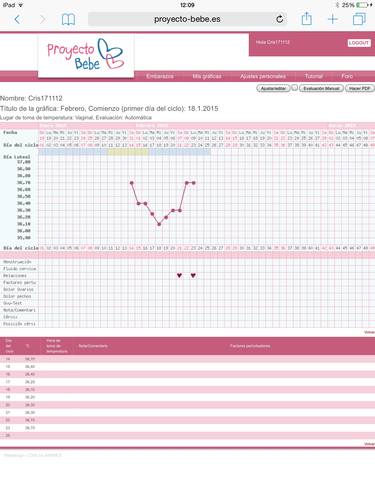Open the Embarazos menu item
375x500 pixels.
coord(160,76)
